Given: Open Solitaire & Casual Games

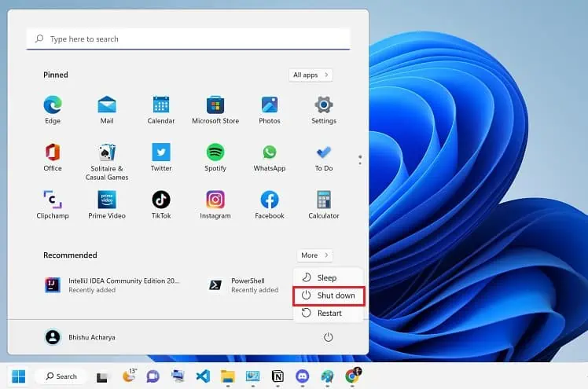Looking at the screenshot, I should [107, 162].
